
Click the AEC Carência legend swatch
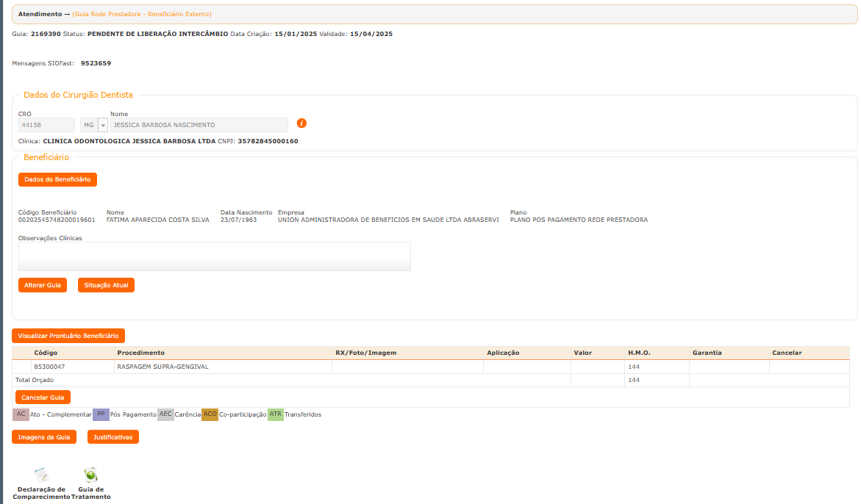165,414
